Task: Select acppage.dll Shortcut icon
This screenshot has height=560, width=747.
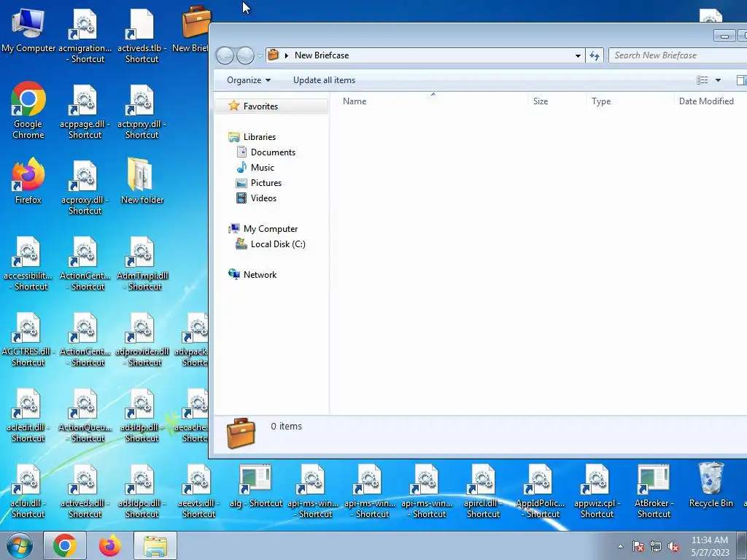Action: coord(85,112)
